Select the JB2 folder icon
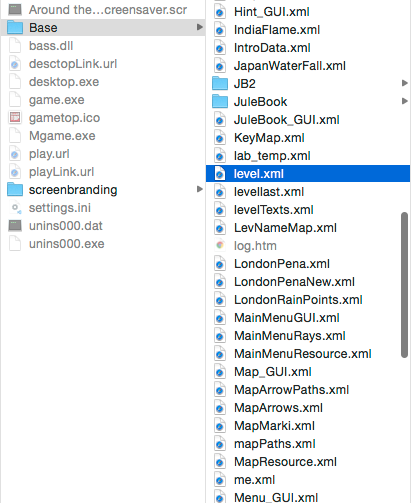 (220, 83)
